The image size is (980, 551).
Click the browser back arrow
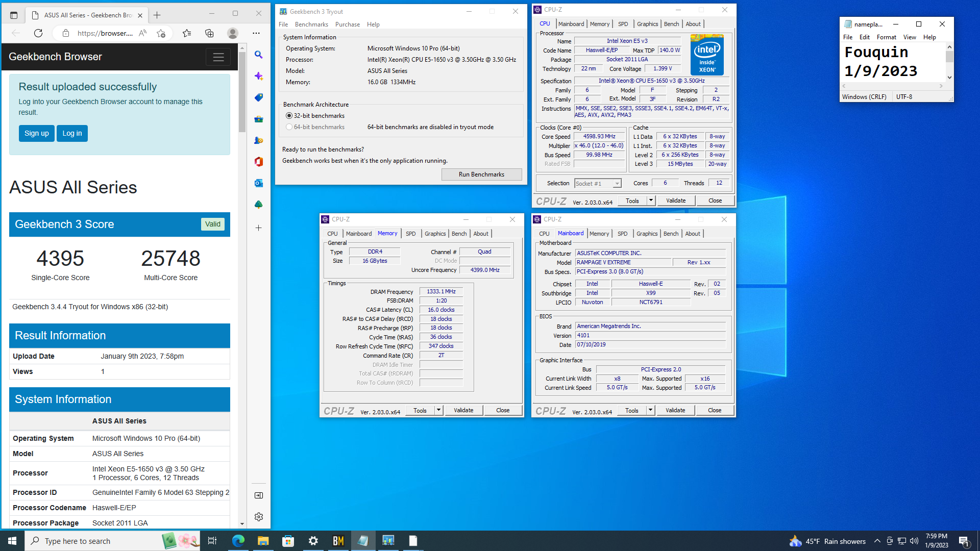pyautogui.click(x=16, y=33)
